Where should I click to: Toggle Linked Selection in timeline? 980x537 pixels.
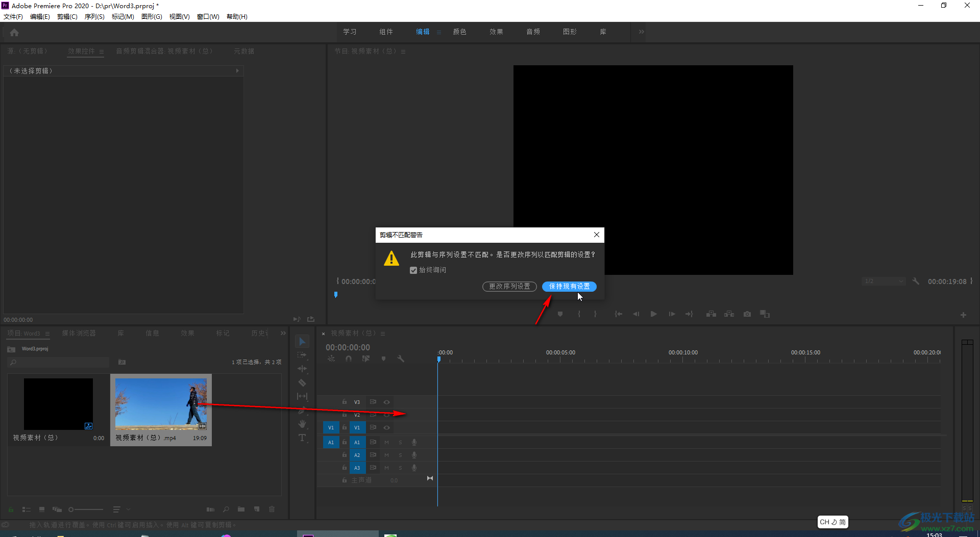[x=366, y=359]
